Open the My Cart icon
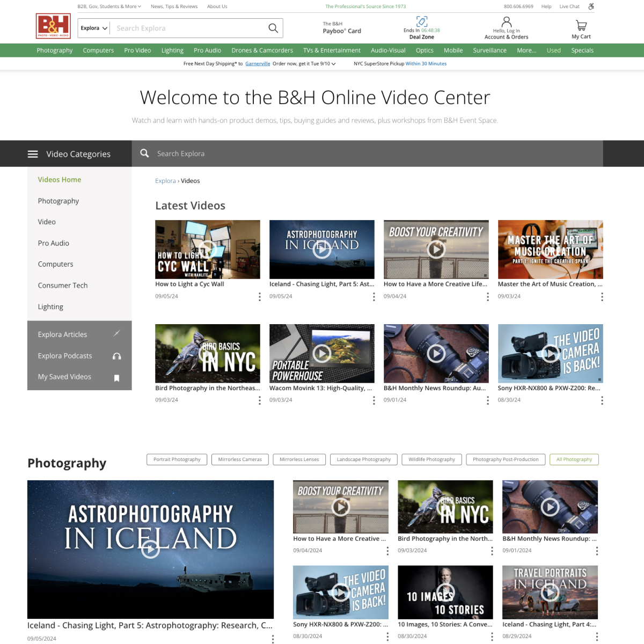This screenshot has width=644, height=644. point(581,25)
